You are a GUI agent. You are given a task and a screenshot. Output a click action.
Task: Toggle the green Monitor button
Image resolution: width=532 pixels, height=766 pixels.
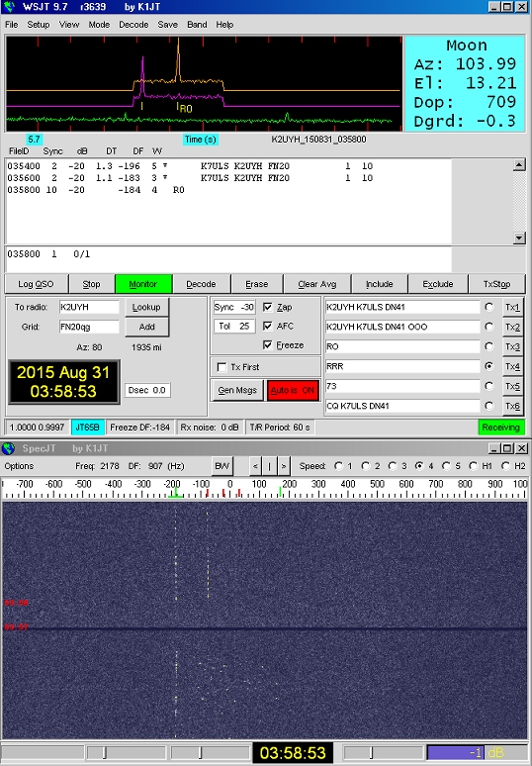tap(143, 284)
